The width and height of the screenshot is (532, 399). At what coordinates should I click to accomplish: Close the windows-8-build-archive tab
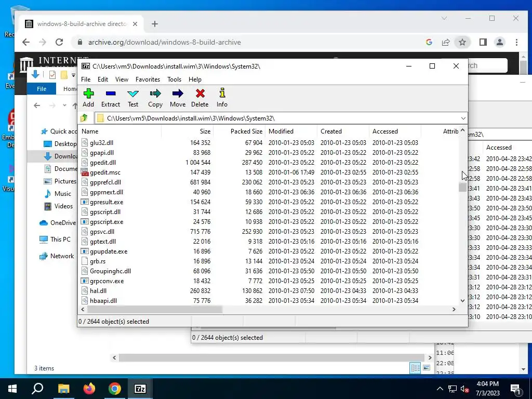(135, 24)
